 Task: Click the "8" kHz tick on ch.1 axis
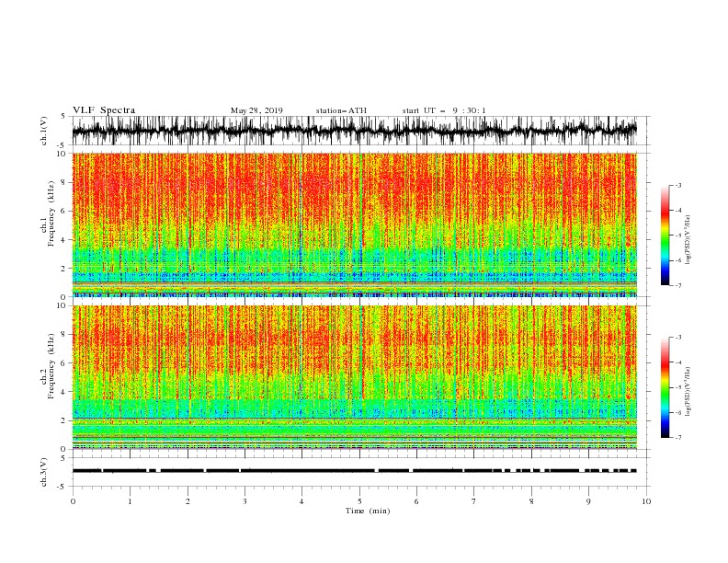point(64,182)
